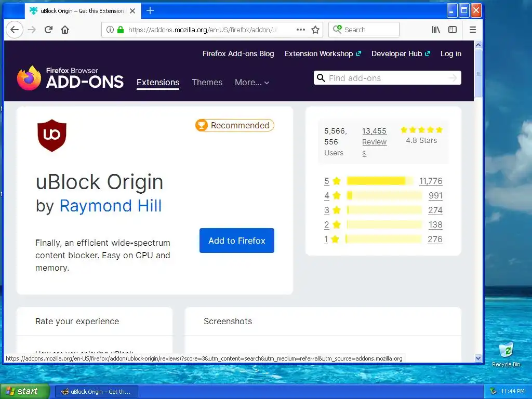
Task: Click the 'Screenshots' heading
Action: click(x=228, y=321)
